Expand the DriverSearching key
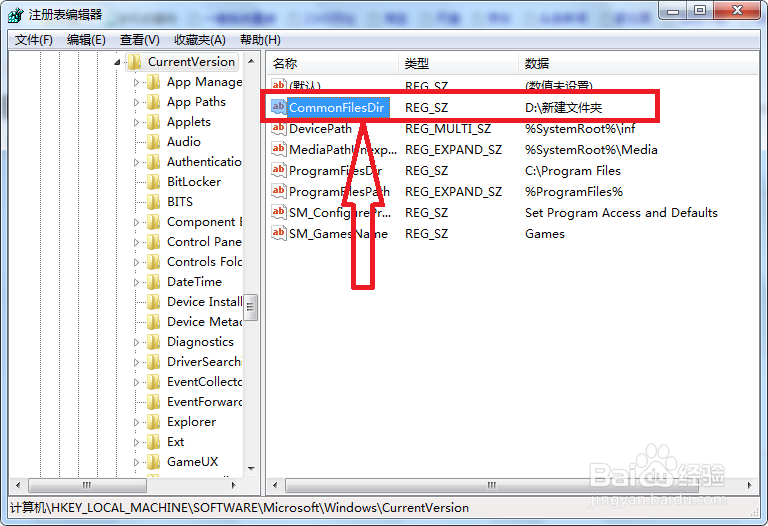768x526 pixels. pyautogui.click(x=136, y=362)
